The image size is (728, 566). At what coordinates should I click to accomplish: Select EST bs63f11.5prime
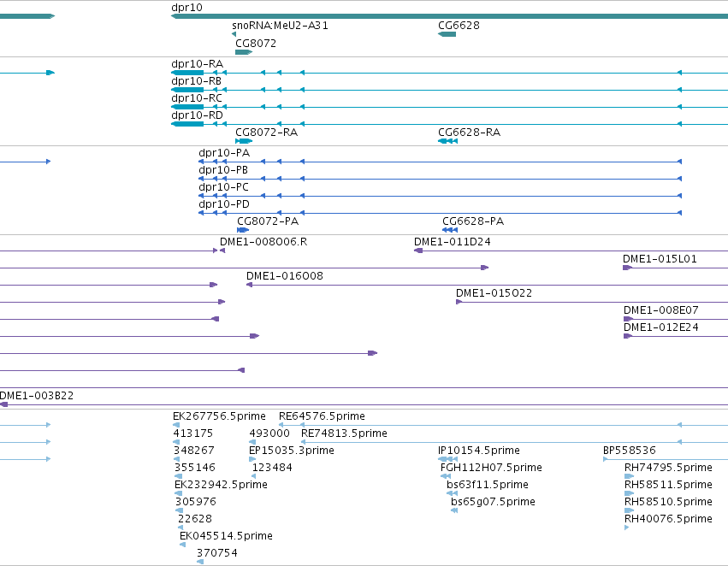tap(488, 485)
